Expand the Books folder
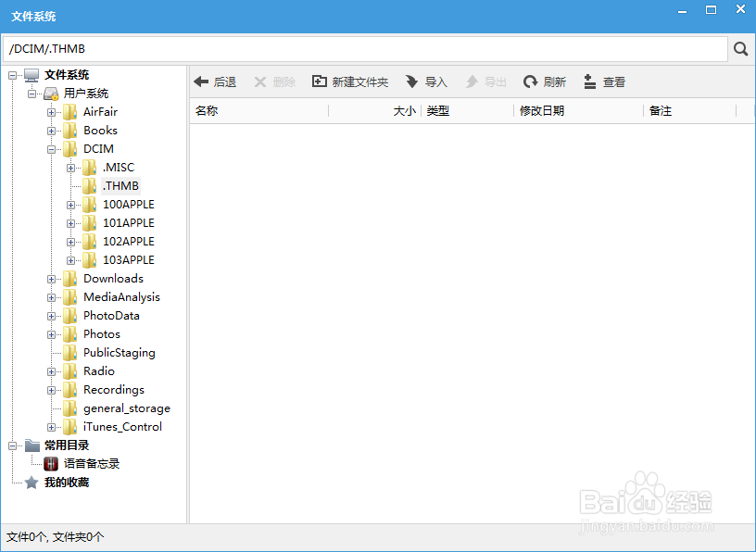This screenshot has height=552, width=756. [51, 131]
